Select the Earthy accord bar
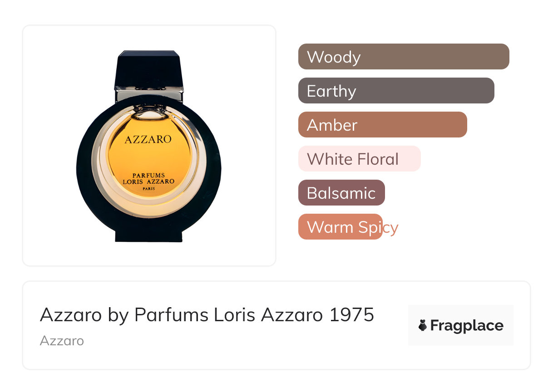 coord(396,91)
